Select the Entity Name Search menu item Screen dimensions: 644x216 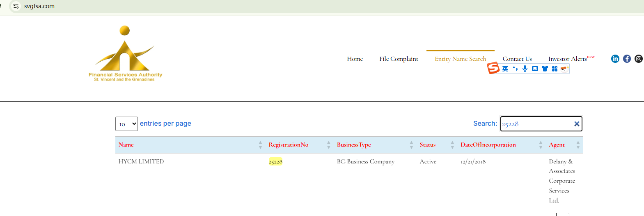coord(460,59)
